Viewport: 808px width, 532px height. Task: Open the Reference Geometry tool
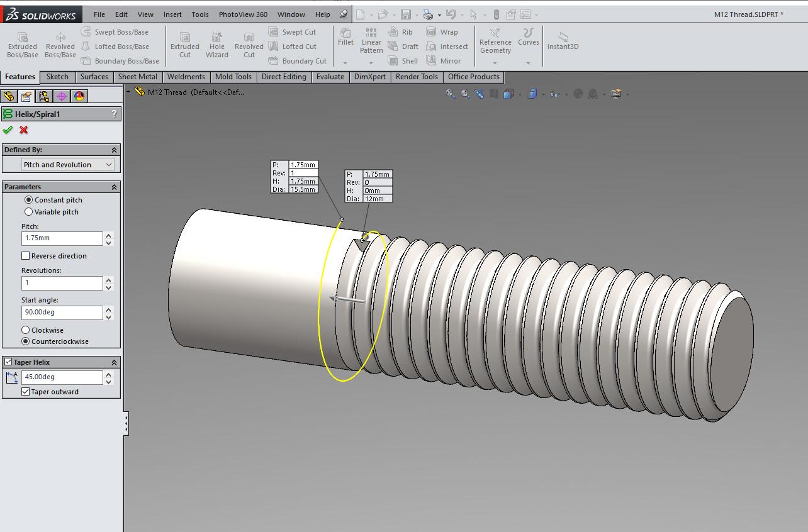495,44
